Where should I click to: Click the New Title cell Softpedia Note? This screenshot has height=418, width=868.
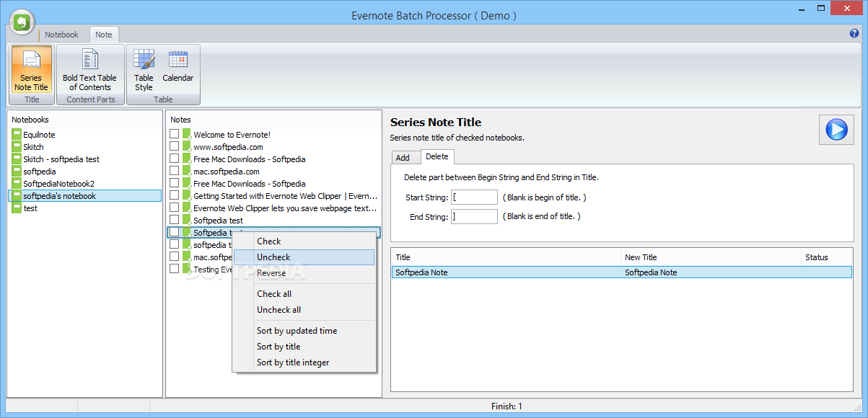(x=651, y=272)
